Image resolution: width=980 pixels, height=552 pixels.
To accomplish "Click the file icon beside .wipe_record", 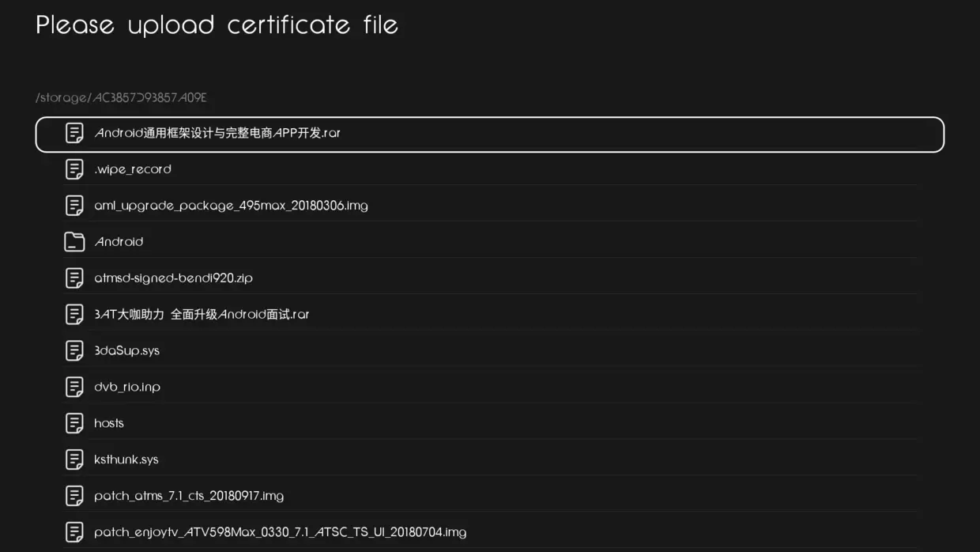I will [74, 169].
